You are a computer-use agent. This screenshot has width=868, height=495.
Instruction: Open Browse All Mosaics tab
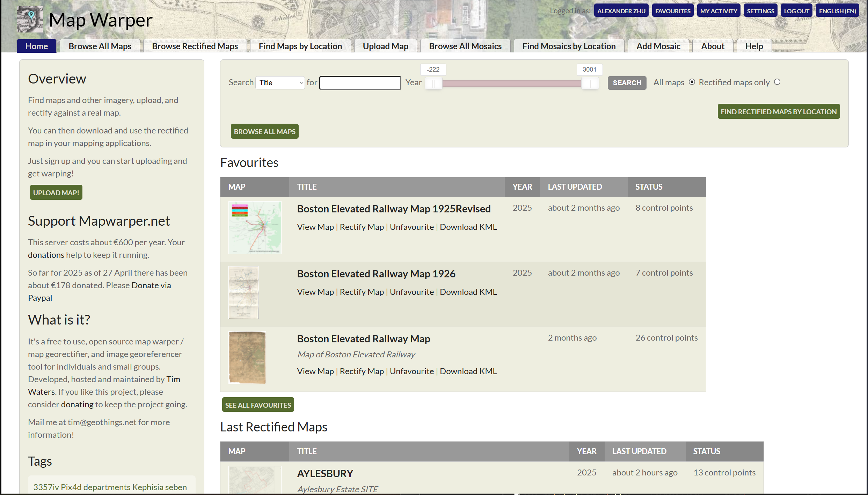click(465, 46)
